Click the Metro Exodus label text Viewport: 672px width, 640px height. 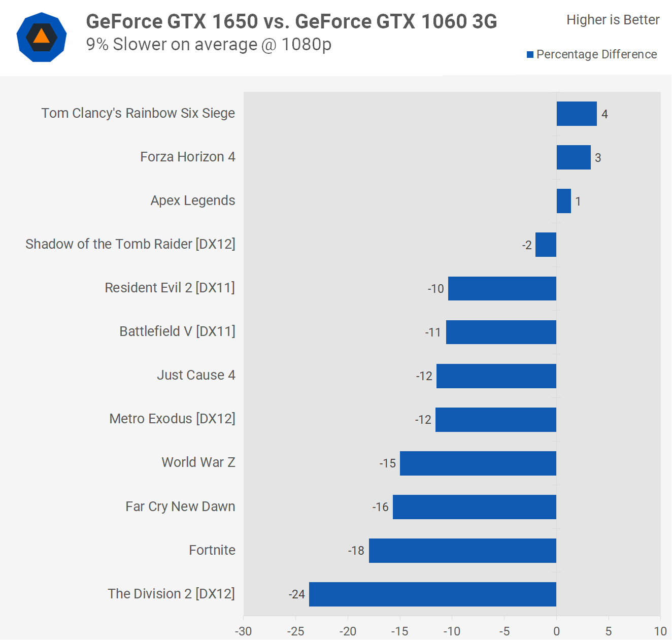[172, 419]
